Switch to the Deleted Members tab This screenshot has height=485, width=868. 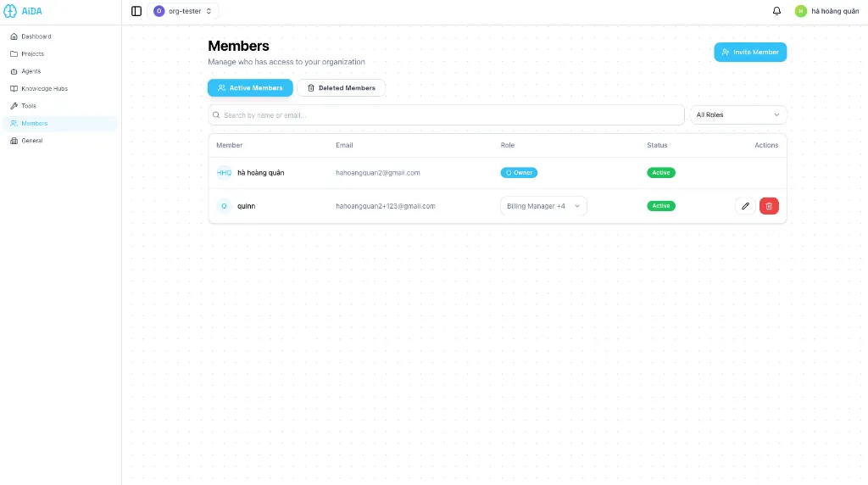[x=341, y=88]
